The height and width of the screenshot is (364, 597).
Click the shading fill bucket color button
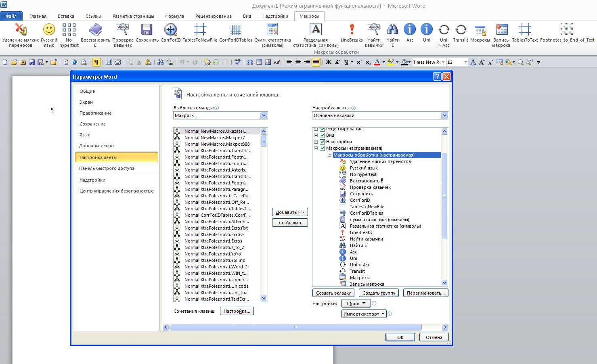[x=404, y=62]
